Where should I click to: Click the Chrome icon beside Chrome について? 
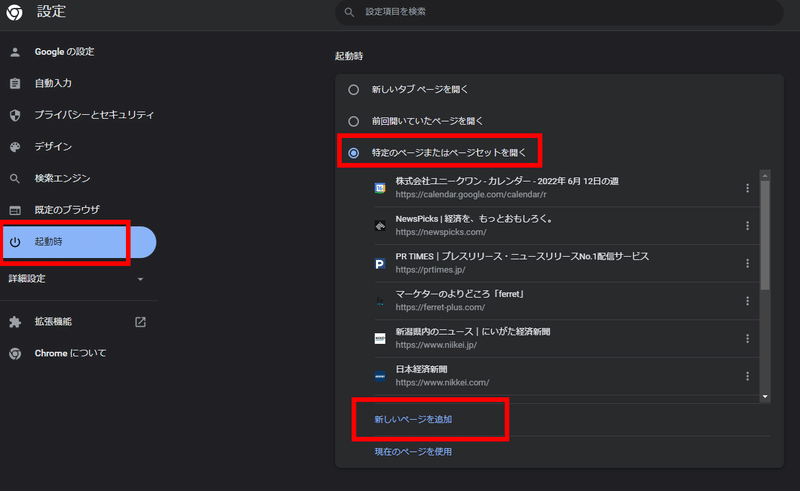pyautogui.click(x=15, y=354)
